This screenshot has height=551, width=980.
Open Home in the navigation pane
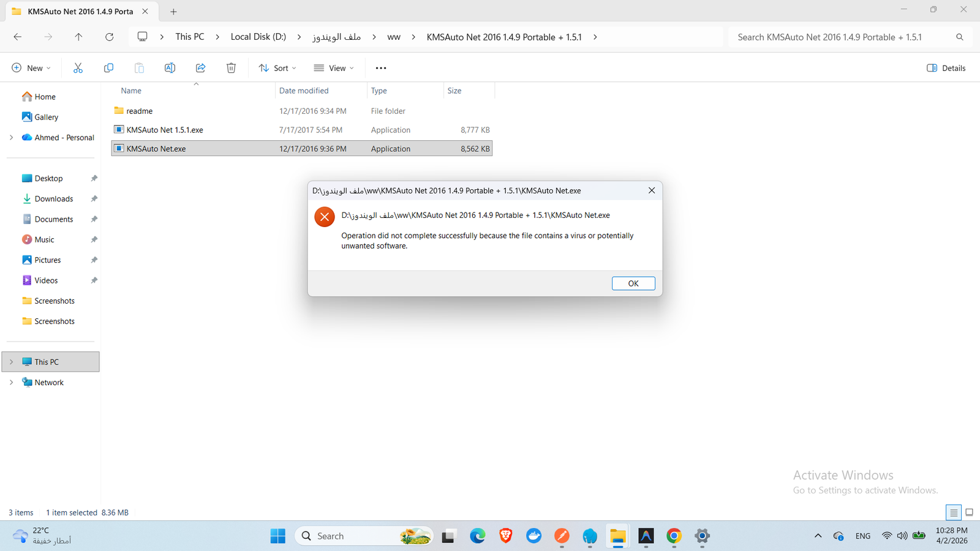45,97
